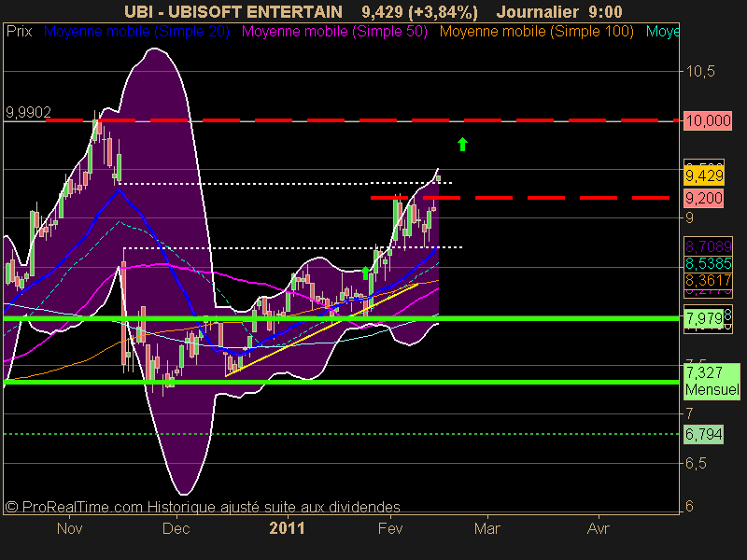Image resolution: width=747 pixels, height=560 pixels.
Task: Click the 10,5 price axis tick
Action: [x=699, y=72]
